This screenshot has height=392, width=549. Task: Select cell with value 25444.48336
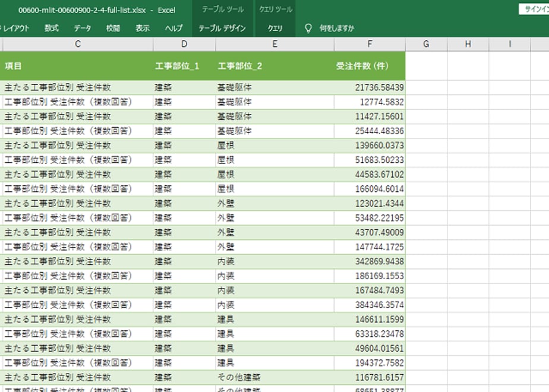(370, 131)
